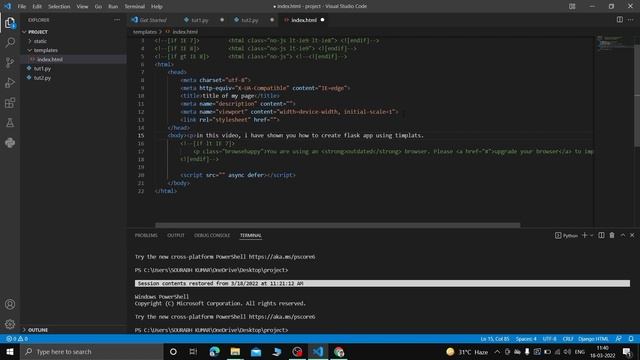Kill terminal with trash icon
Screen dimensions: 640x360
coord(612,235)
